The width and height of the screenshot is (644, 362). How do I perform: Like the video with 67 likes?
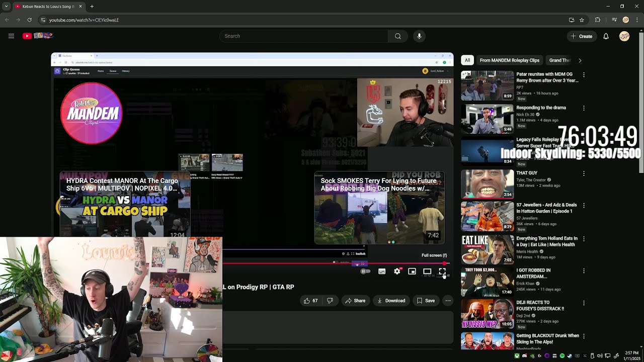(310, 301)
